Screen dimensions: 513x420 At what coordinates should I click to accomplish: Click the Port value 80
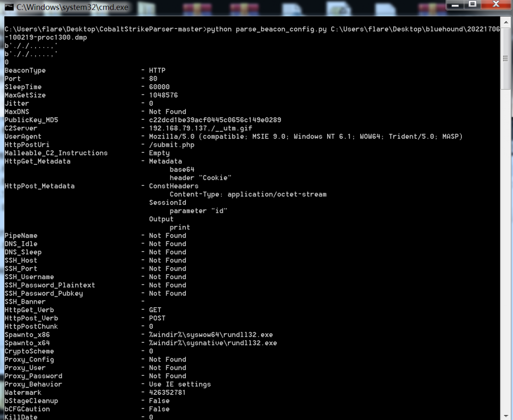tap(153, 79)
